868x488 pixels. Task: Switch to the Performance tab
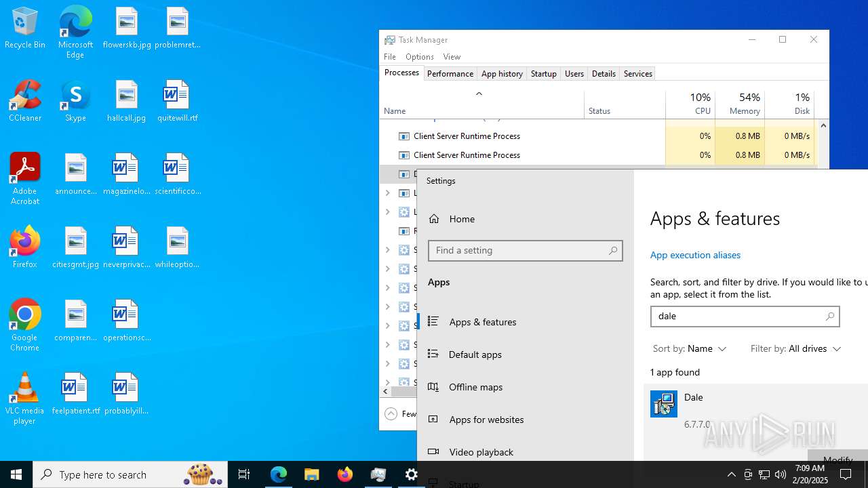[450, 74]
